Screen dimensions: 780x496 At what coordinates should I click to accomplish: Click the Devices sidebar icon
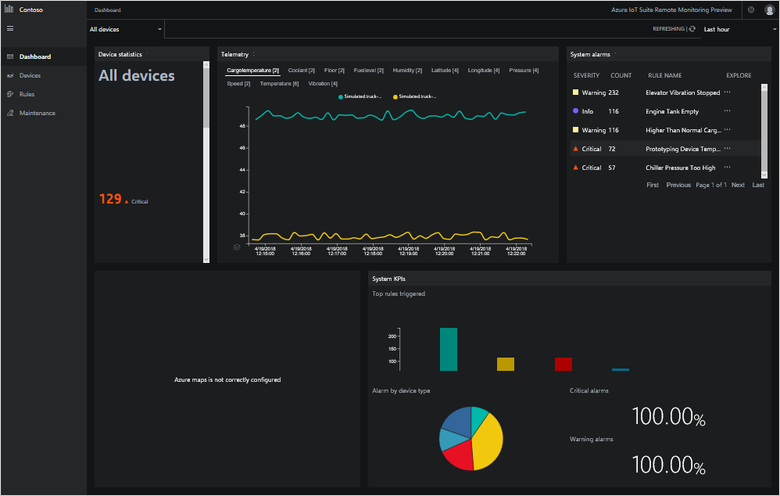(10, 75)
